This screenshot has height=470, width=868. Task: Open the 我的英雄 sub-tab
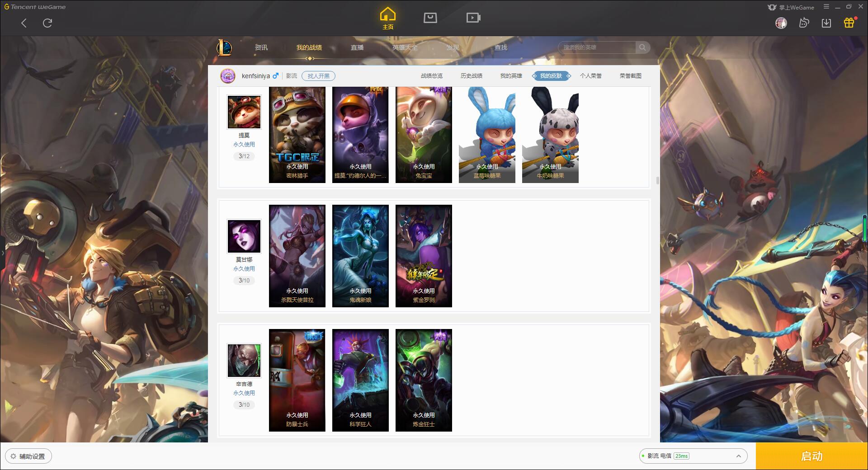click(511, 76)
